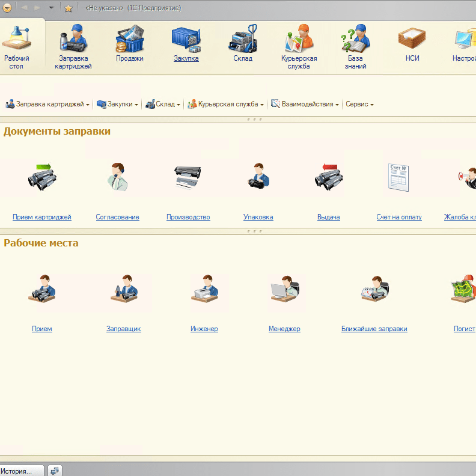Open the Согласование link

[x=117, y=217]
